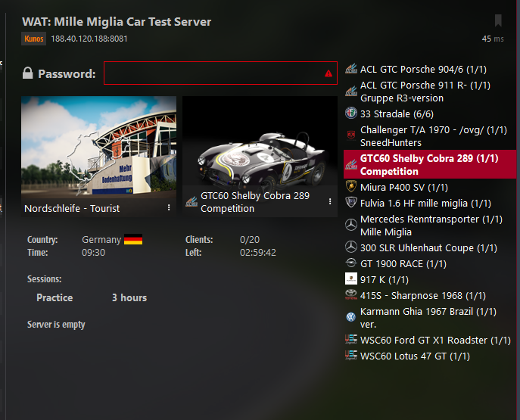
Task: Click ACL logo on highlighted Shelby Cobra row
Action: 351,164
